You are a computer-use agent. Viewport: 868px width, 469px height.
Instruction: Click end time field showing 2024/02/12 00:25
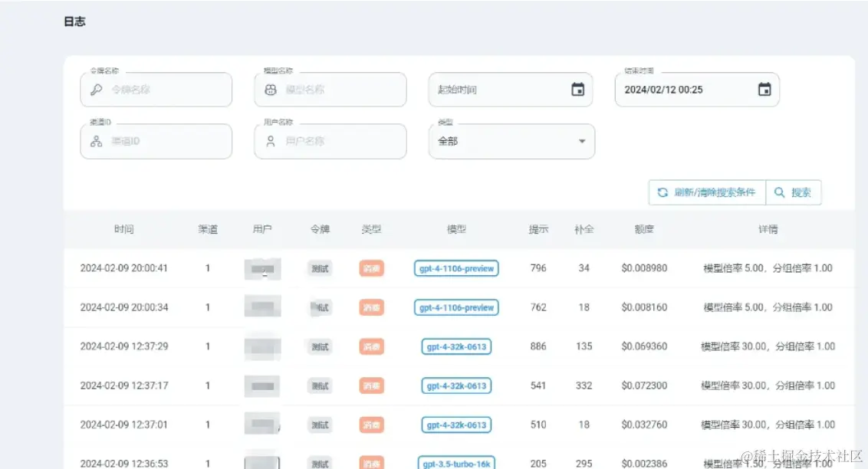697,90
